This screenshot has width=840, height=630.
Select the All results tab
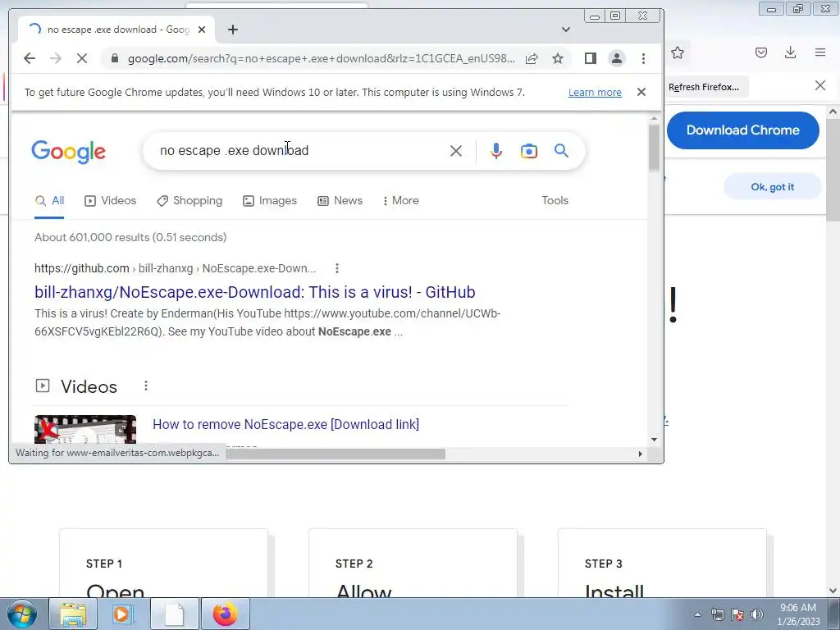coord(49,201)
